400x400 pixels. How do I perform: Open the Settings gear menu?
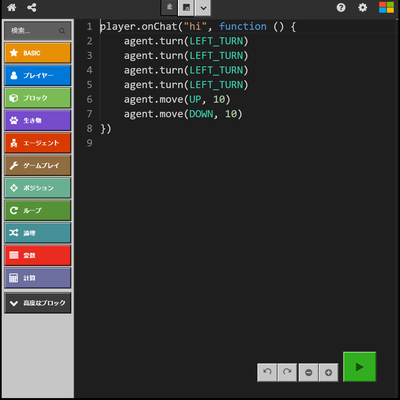(x=362, y=8)
